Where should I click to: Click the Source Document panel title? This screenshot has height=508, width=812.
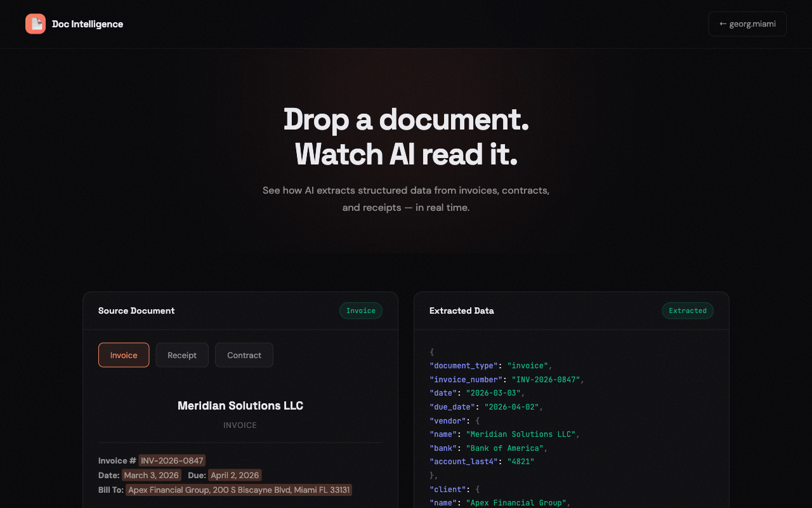click(136, 311)
